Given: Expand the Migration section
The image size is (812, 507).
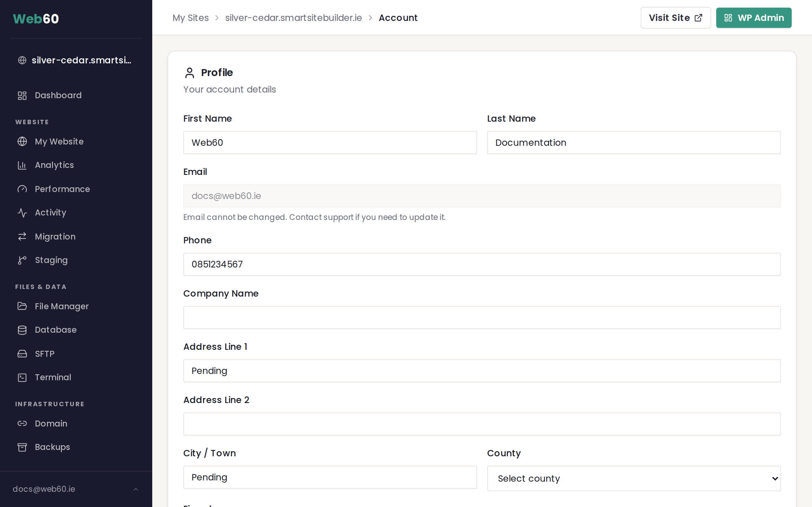Looking at the screenshot, I should [x=55, y=236].
